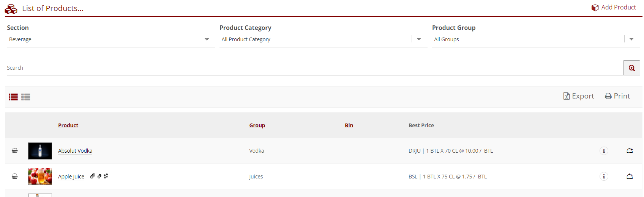The height and width of the screenshot is (197, 644).
Task: Open info icon for Absolut Vodka
Action: [x=604, y=151]
